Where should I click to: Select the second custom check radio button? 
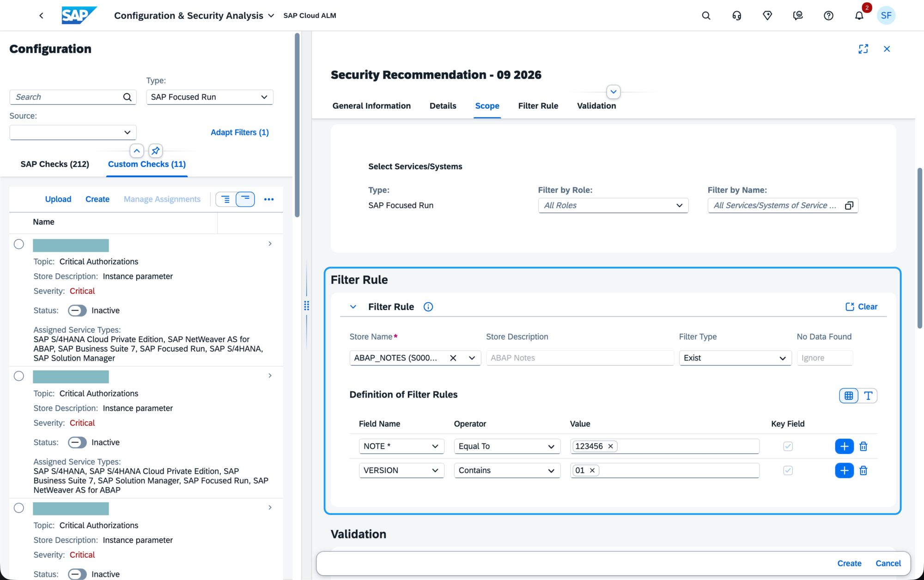click(x=19, y=376)
